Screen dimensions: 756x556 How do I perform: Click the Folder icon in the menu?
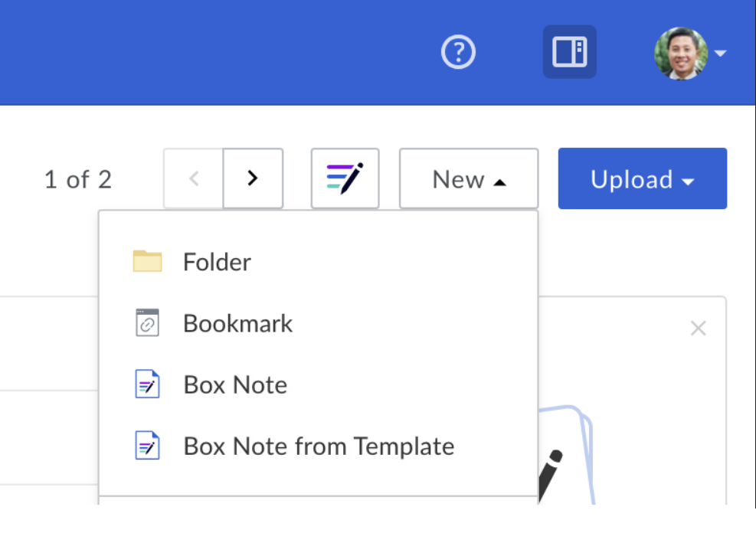click(147, 261)
